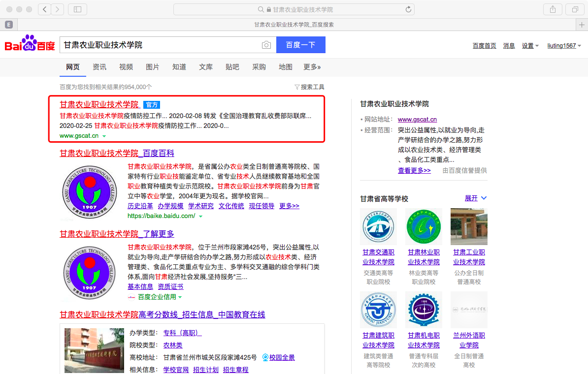Open new tab with plus icon
This screenshot has height=374, width=588.
tap(582, 25)
